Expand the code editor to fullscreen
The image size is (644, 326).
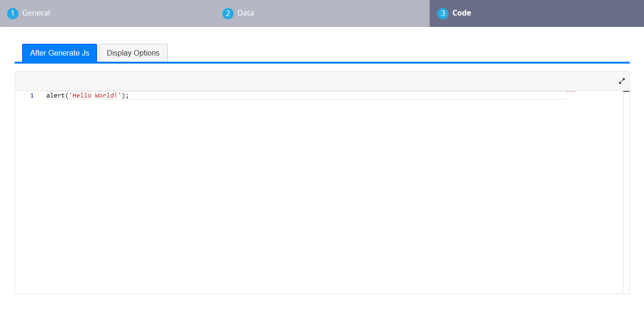coord(621,81)
